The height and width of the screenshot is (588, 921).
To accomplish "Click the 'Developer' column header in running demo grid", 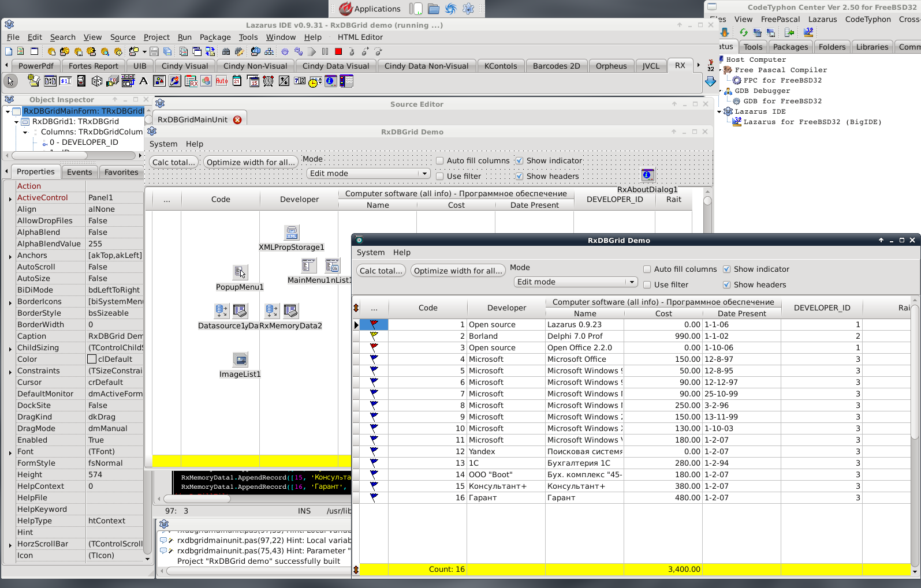I will [506, 308].
